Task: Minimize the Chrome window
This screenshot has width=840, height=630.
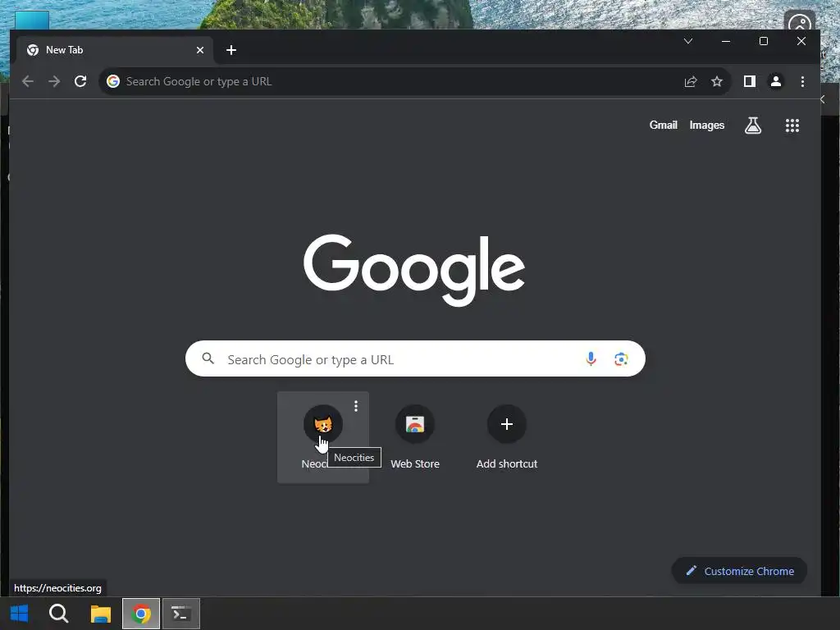Action: pyautogui.click(x=726, y=41)
